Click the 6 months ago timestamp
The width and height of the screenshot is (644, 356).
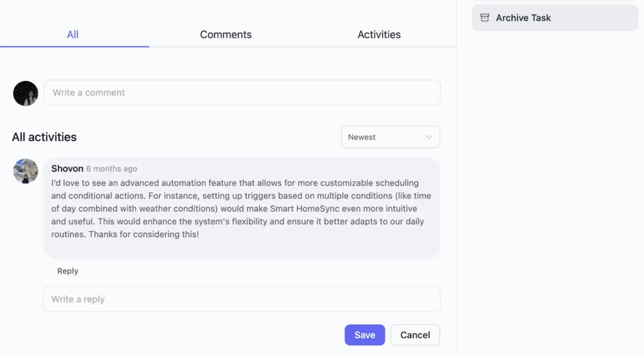pyautogui.click(x=112, y=169)
